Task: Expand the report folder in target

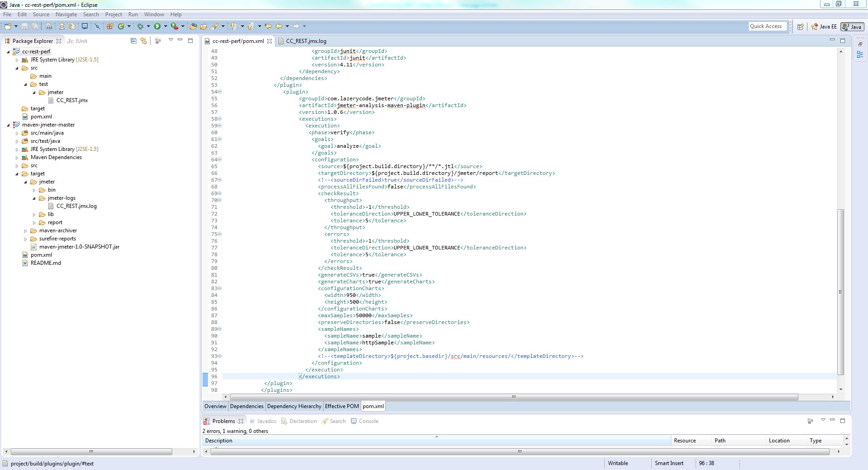Action: [x=34, y=223]
